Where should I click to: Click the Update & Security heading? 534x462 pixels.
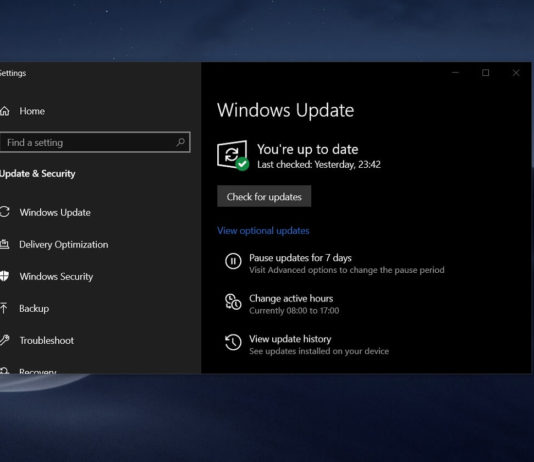37,174
